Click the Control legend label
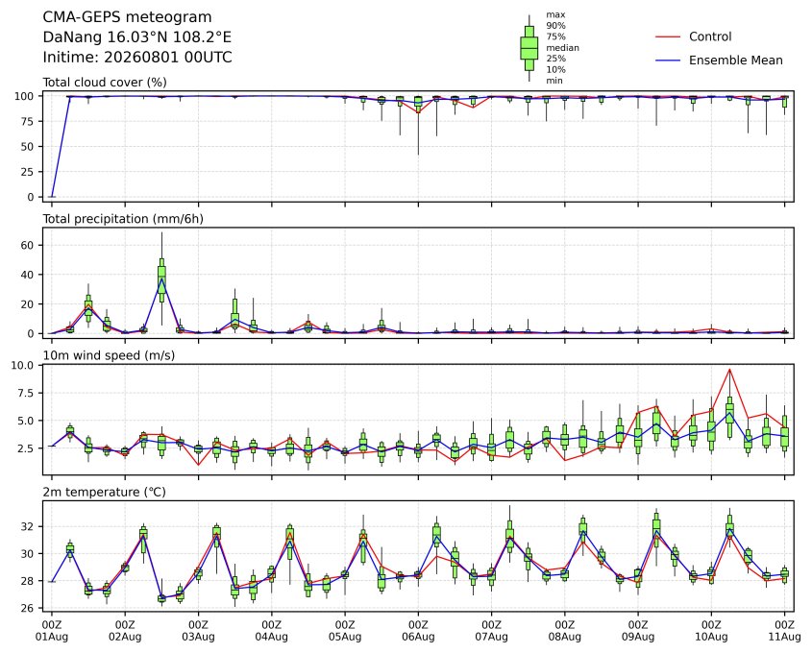The width and height of the screenshot is (812, 653). [x=710, y=36]
